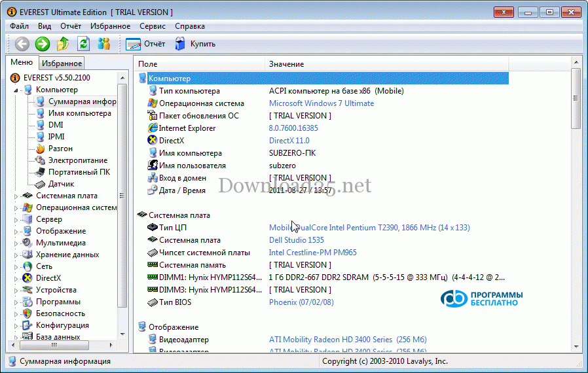The height and width of the screenshot is (373, 588).
Task: Click the Безопасность shield icon
Action: coord(28,313)
